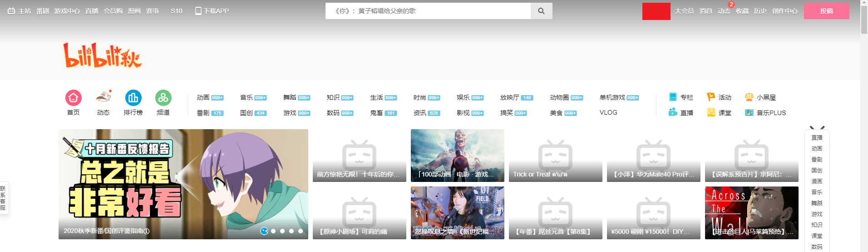The image size is (868, 252).
Task: Open 收藏 favorites link
Action: (x=742, y=11)
